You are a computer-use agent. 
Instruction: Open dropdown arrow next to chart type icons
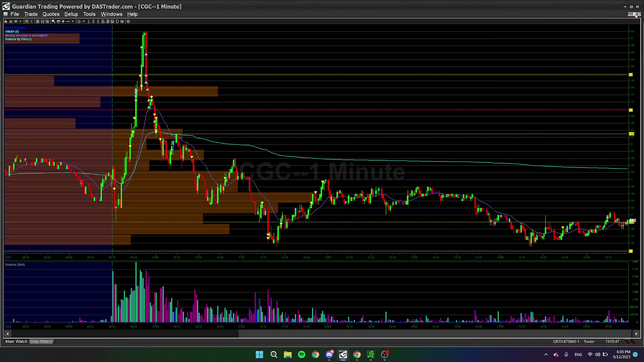point(20,21)
